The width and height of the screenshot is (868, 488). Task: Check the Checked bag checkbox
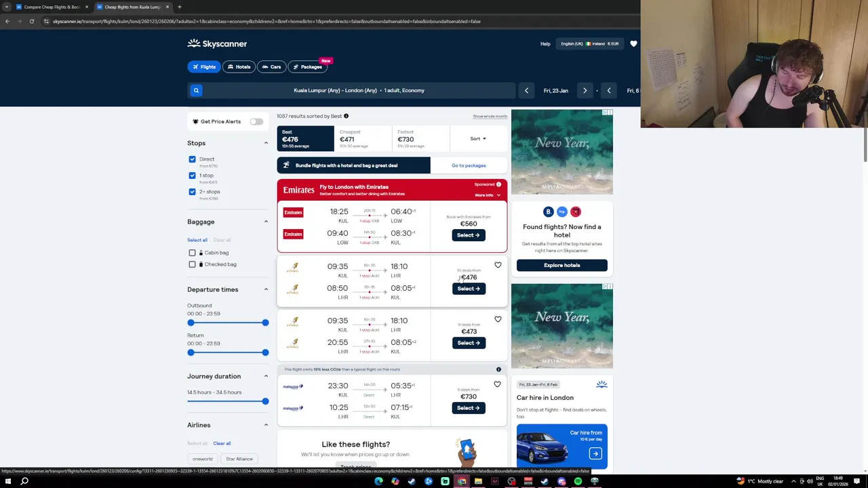(x=192, y=264)
